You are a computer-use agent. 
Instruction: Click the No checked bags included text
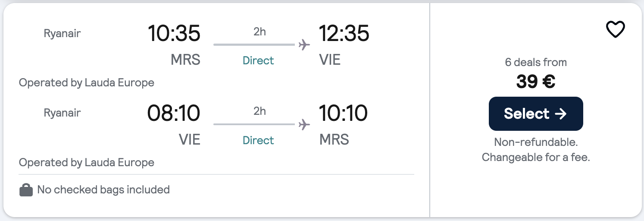point(103,189)
